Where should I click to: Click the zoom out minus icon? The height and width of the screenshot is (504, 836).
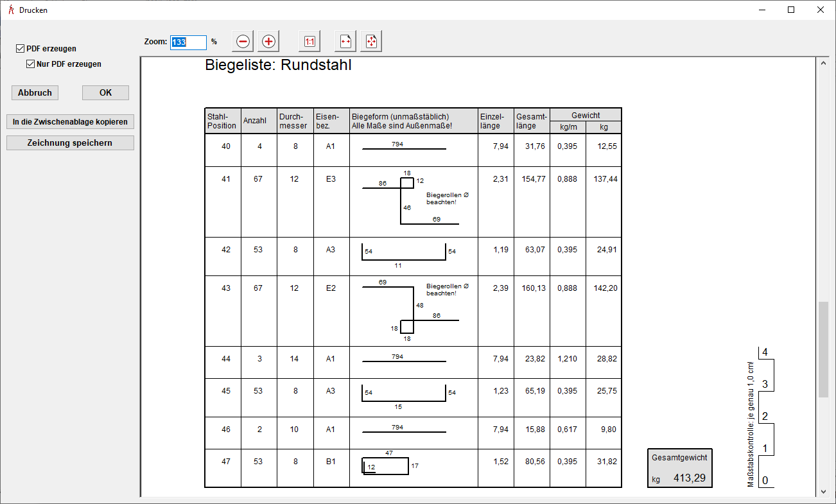pos(243,42)
